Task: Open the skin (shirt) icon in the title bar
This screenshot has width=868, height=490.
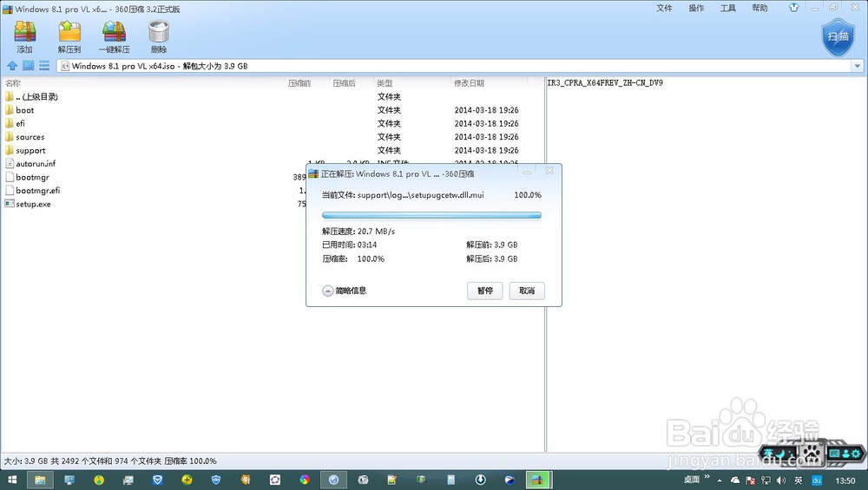Action: coord(794,8)
